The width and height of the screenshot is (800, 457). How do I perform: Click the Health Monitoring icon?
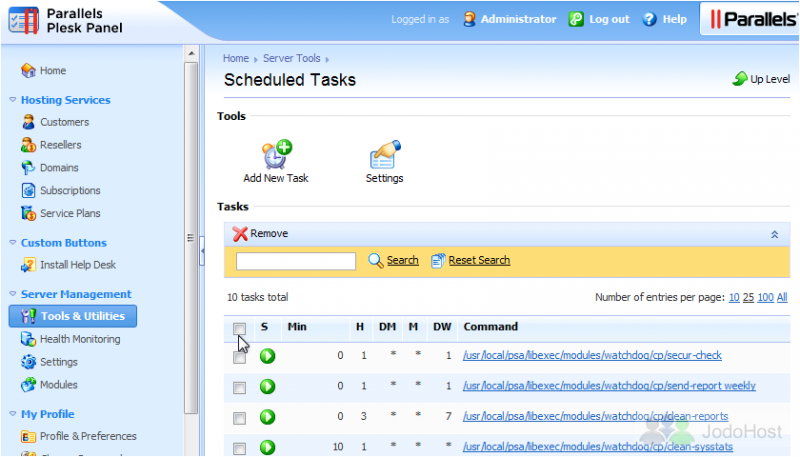28,339
